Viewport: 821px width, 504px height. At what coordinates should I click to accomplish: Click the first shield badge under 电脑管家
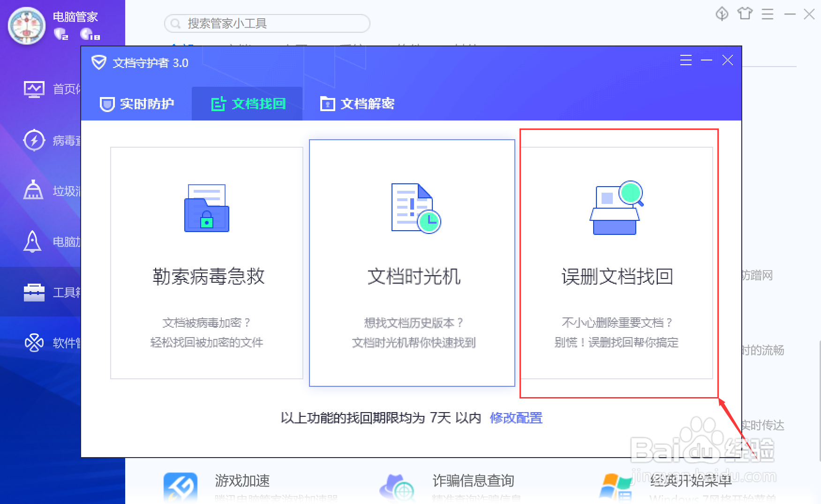[61, 34]
